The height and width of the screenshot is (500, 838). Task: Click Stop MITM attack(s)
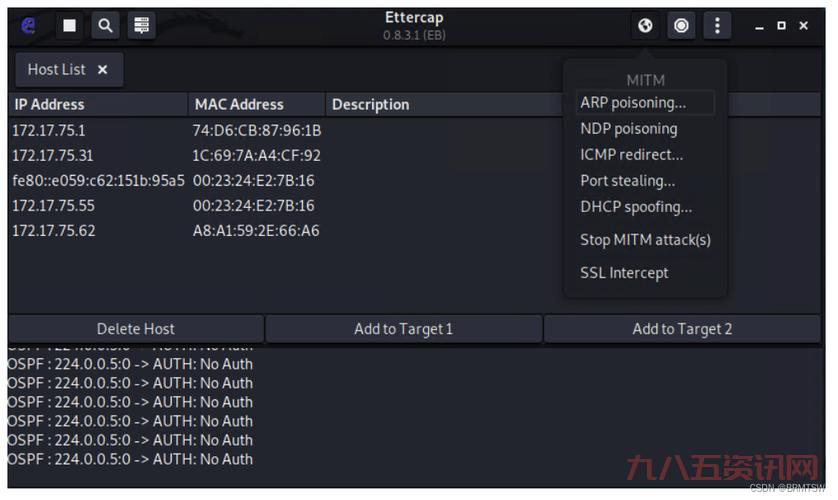pyautogui.click(x=645, y=240)
